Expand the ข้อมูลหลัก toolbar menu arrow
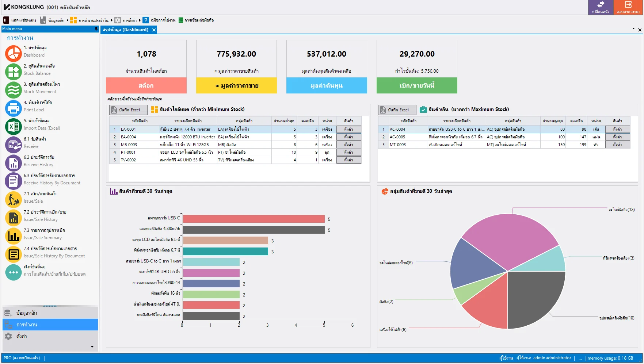Viewport: 644px width, 364px height. (x=68, y=20)
